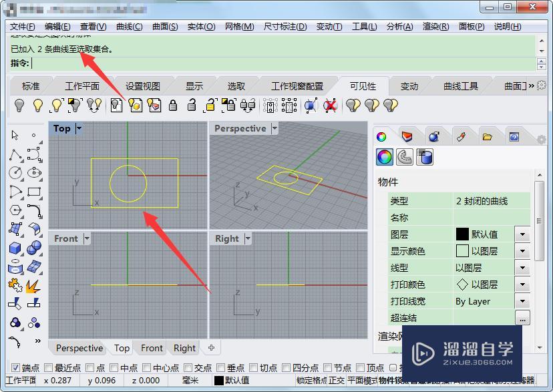
Task: Open the Top viewport title dropdown arrow
Action: point(79,128)
